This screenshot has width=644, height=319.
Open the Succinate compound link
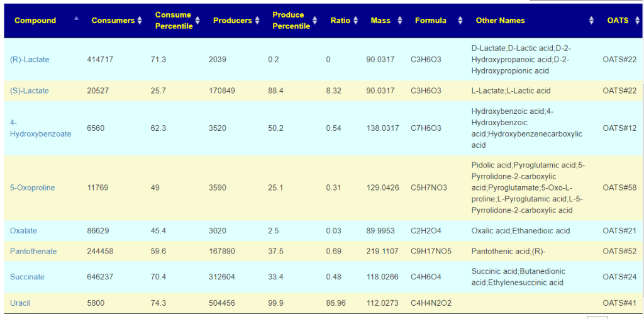(x=27, y=277)
